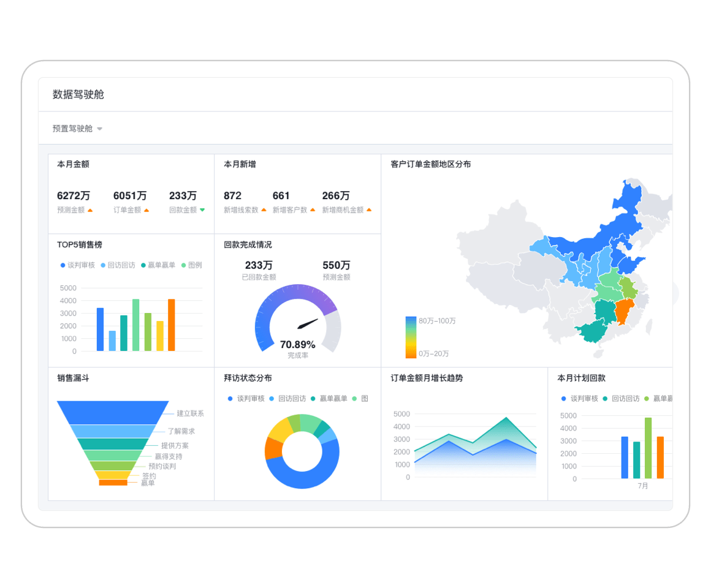Toggle 赢单赢单 legend in 本月计划回款
The width and height of the screenshot is (711, 588).
click(x=659, y=398)
